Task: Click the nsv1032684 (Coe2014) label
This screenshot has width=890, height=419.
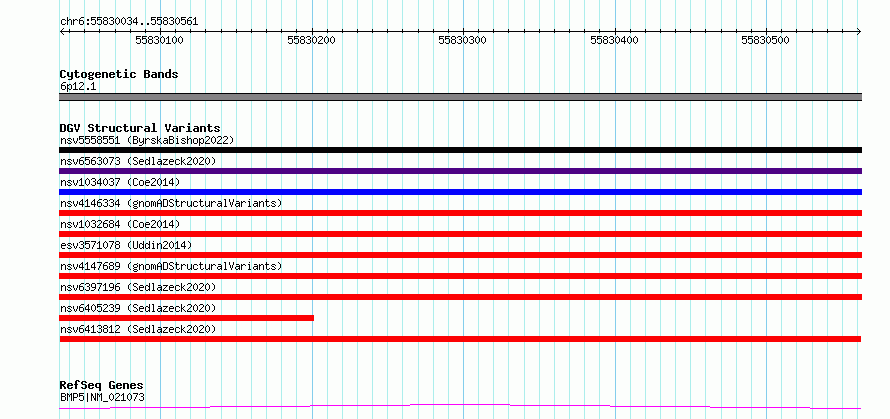Action: pos(120,224)
